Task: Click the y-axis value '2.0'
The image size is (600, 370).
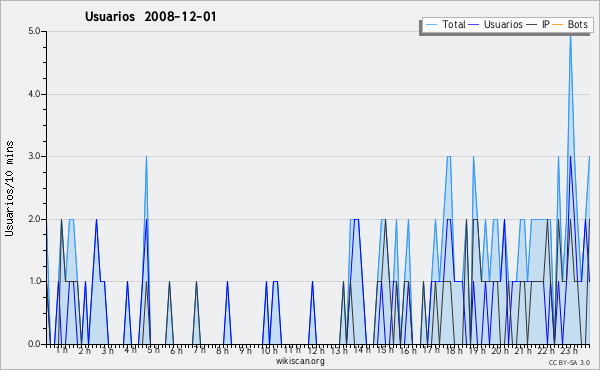Action: [34, 219]
